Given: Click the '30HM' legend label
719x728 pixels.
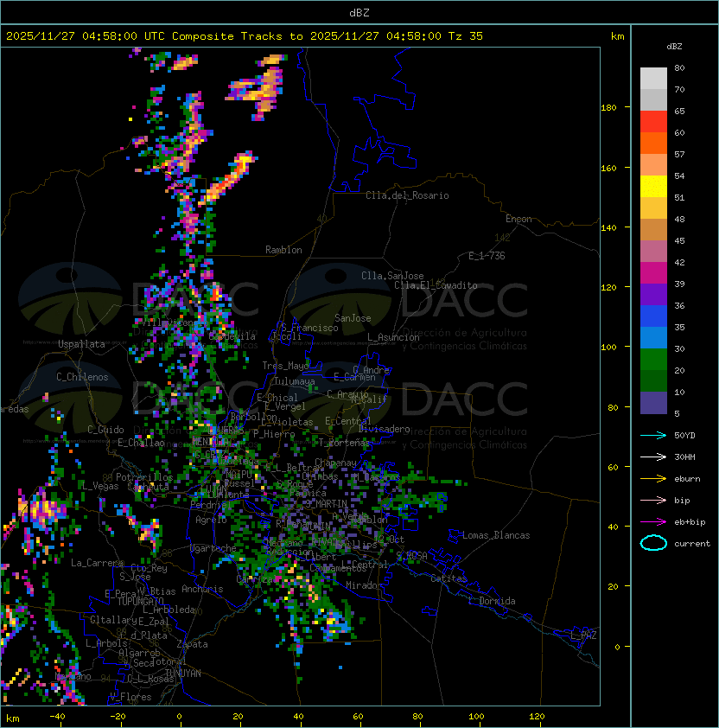Looking at the screenshot, I should pos(684,457).
